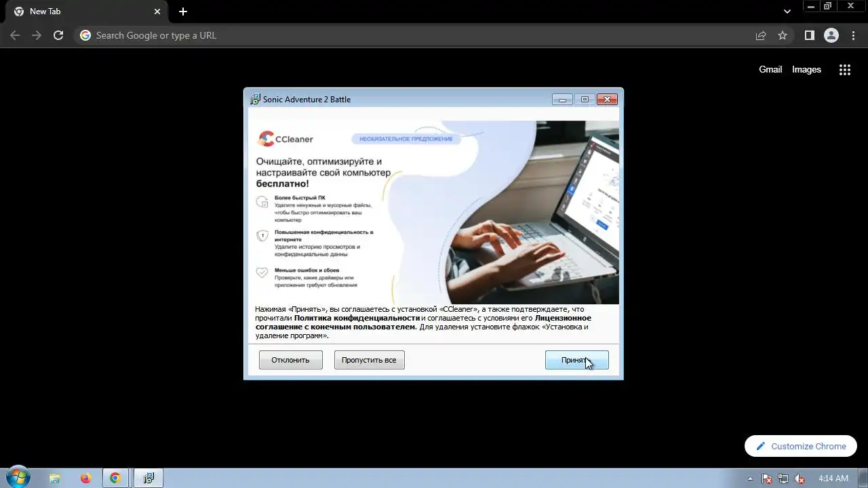Screen dimensions: 868x488
Task: Open File Explorer from taskbar
Action: [x=55, y=478]
